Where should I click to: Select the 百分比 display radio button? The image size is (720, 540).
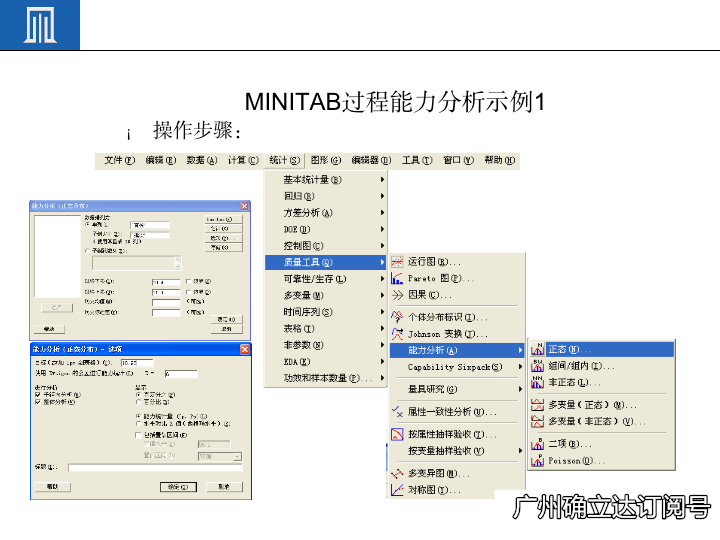(x=138, y=402)
